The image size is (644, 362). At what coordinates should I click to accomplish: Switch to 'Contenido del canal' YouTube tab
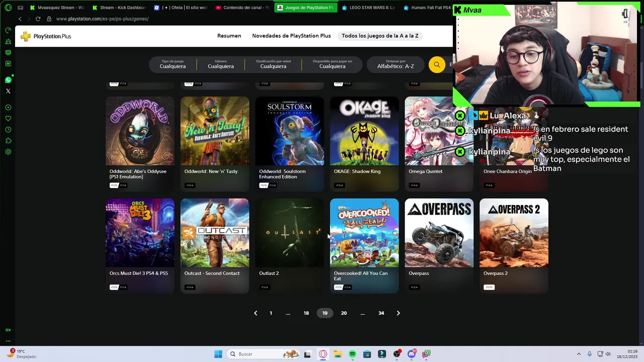[x=243, y=8]
